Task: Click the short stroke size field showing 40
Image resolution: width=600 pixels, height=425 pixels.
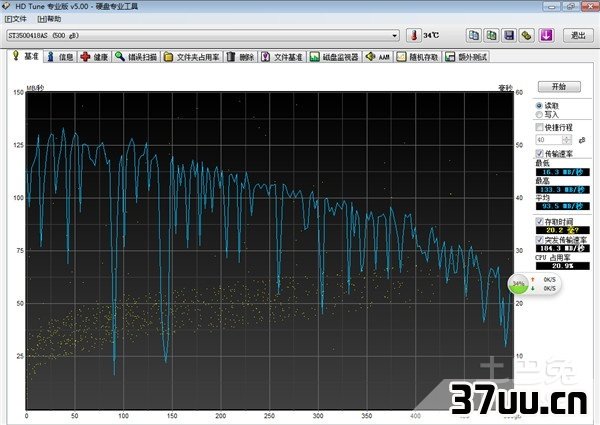Action: click(x=549, y=140)
